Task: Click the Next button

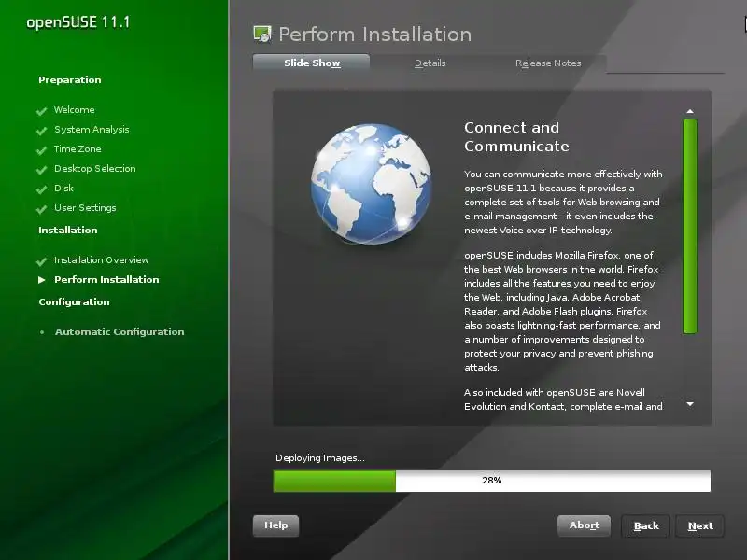Action: (x=700, y=525)
